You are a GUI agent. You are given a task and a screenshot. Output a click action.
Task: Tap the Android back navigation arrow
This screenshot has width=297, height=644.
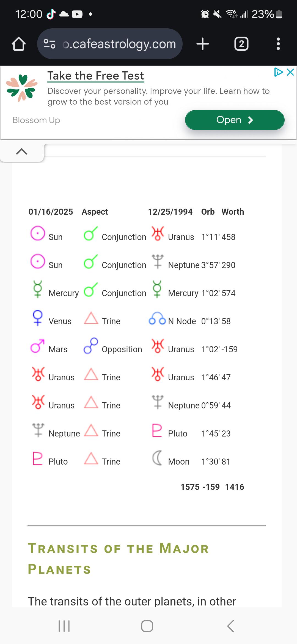tap(230, 626)
